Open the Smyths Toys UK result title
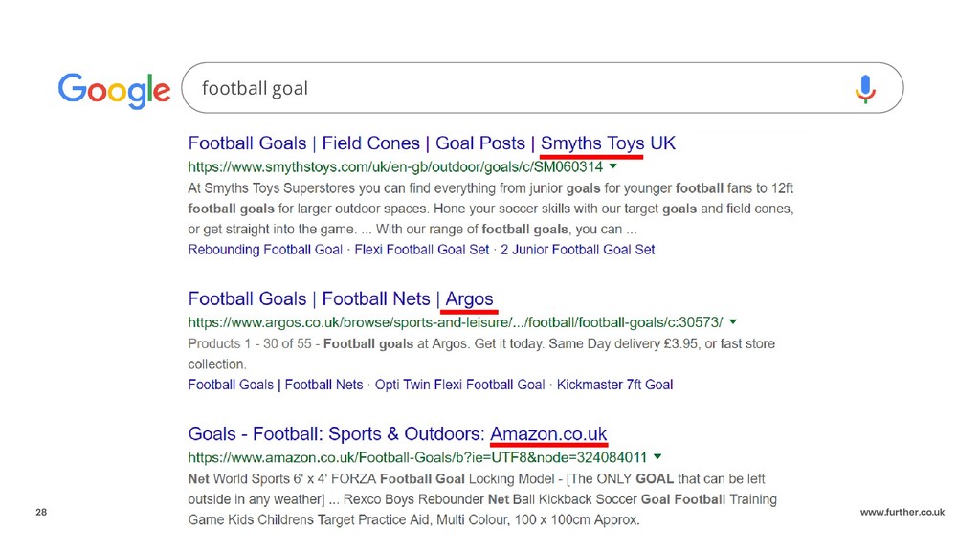The image size is (980, 551). [432, 143]
